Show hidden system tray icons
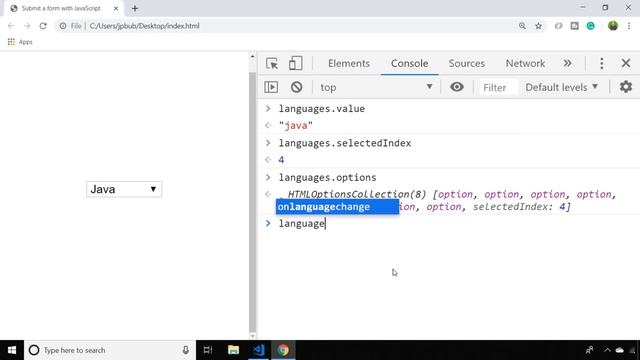This screenshot has height=360, width=640. [607, 350]
